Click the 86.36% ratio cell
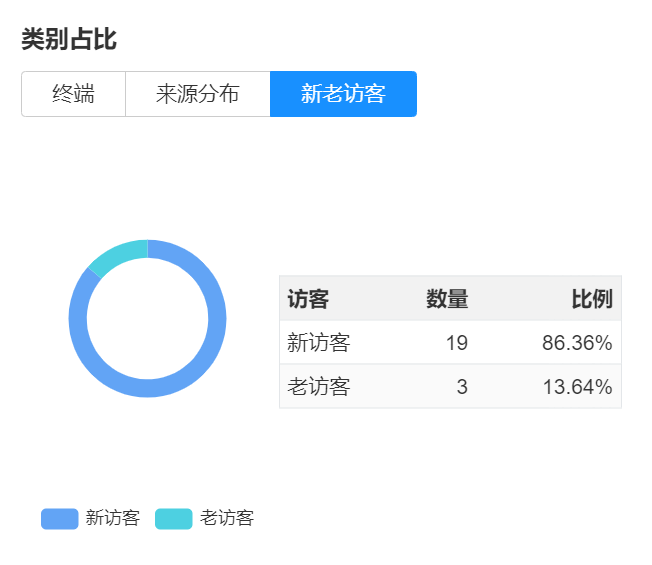Screen dimensions: 652x565 tap(577, 343)
